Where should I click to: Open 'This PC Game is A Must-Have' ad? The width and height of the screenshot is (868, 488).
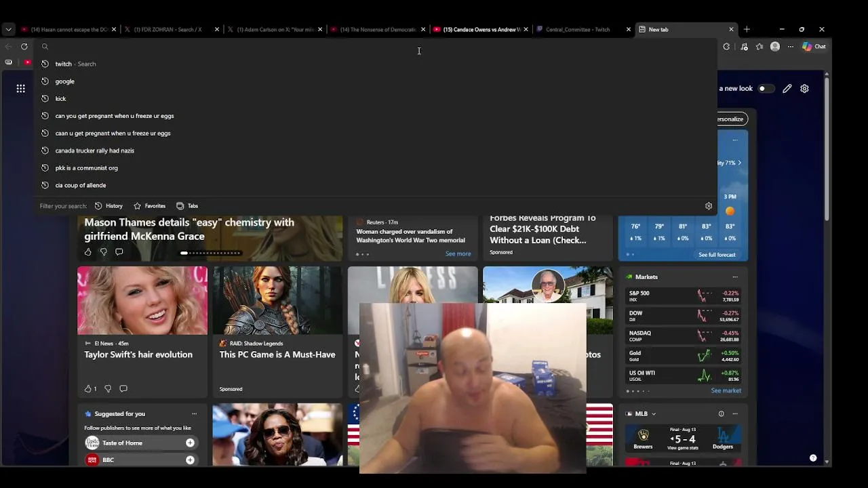(277, 354)
